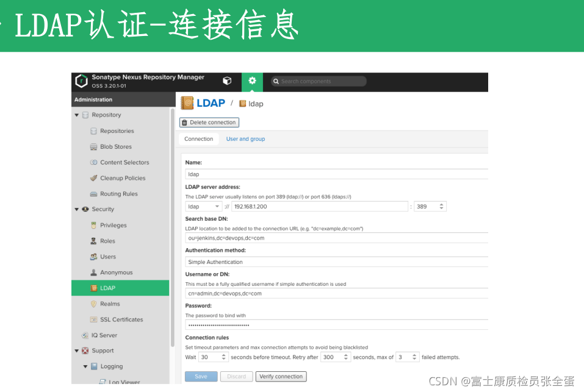Click the LDAP breadcrumb link

(x=211, y=103)
